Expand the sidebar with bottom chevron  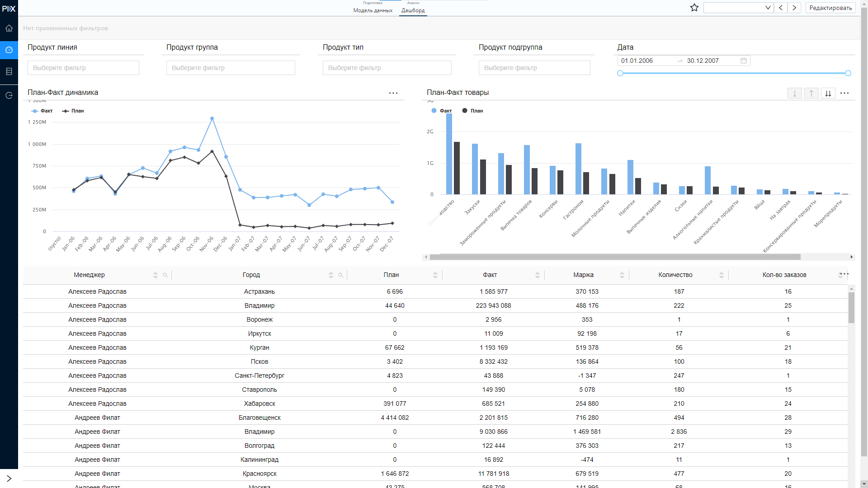click(9, 479)
